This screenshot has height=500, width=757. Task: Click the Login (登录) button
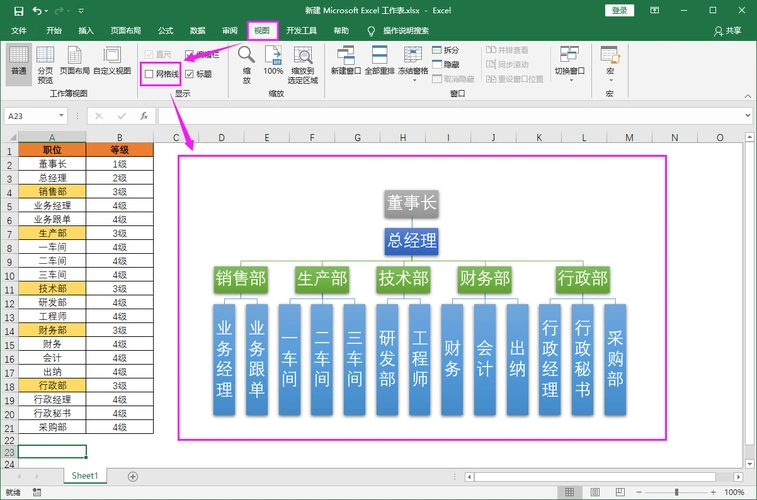click(620, 10)
